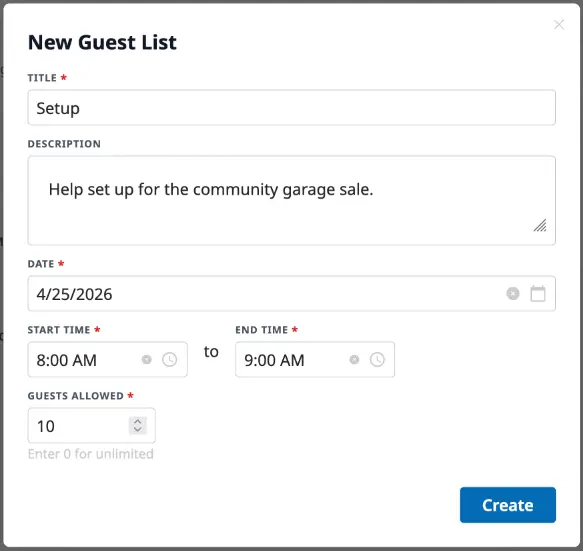Focus the Description text area
Viewport: 583px width, 551px height.
(292, 200)
